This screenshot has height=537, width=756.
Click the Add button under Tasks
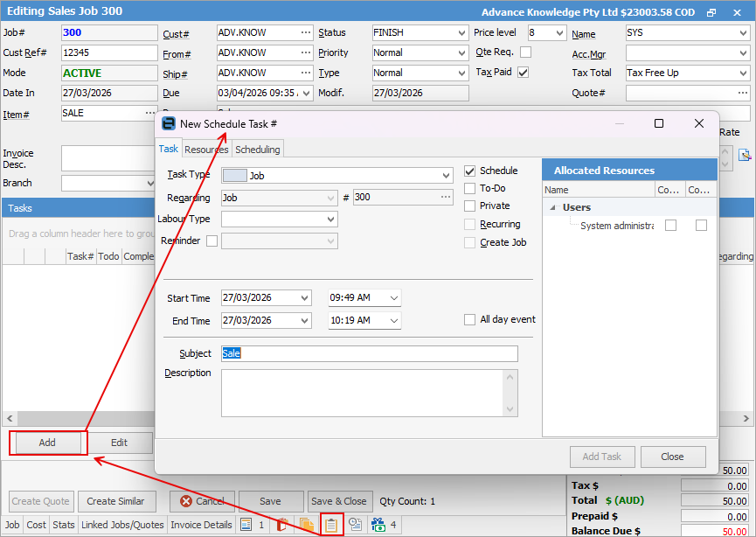[47, 443]
